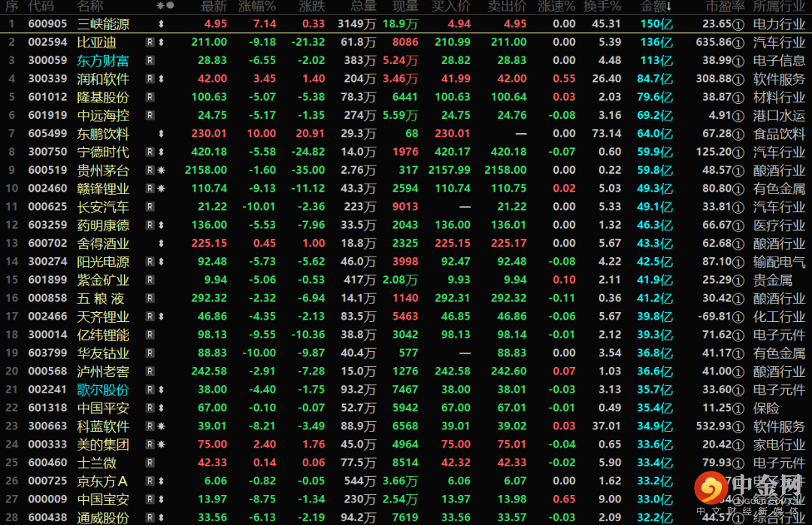Click the 代码 column header
Viewport: 812px width, 525px height.
pos(41,6)
